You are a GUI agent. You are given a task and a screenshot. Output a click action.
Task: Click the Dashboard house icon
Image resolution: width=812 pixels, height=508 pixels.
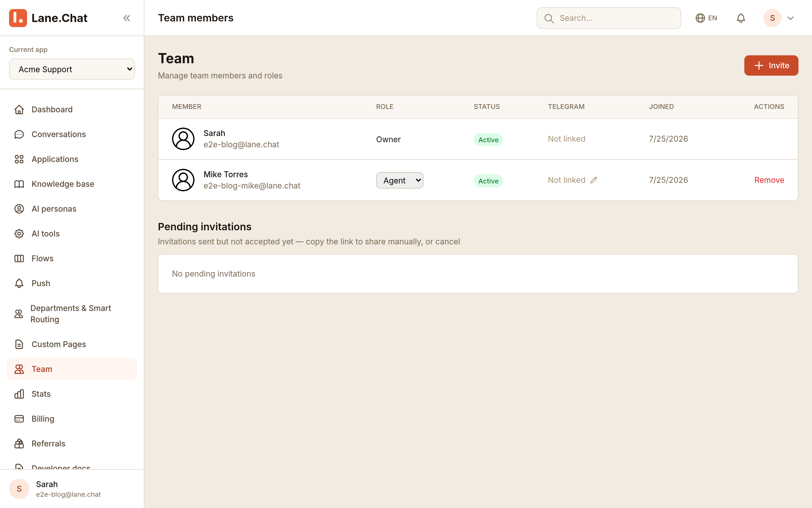(19, 110)
